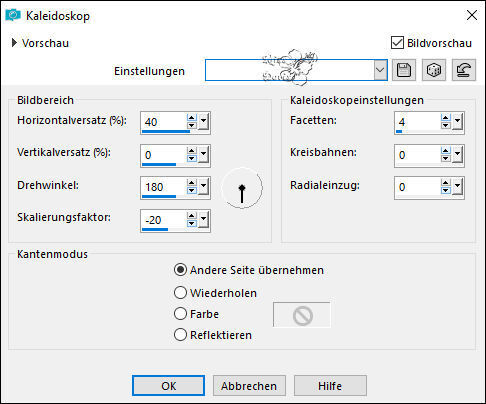
Task: Open the Drehwinkel slider popup arrow
Action: tap(204, 187)
